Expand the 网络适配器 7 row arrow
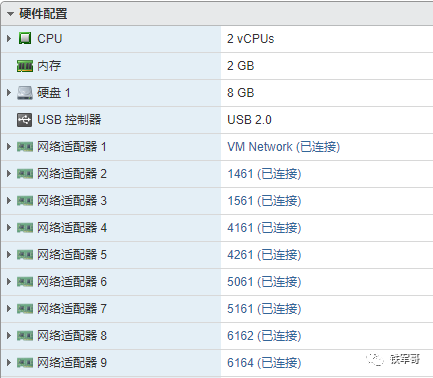433x378 pixels. point(9,309)
